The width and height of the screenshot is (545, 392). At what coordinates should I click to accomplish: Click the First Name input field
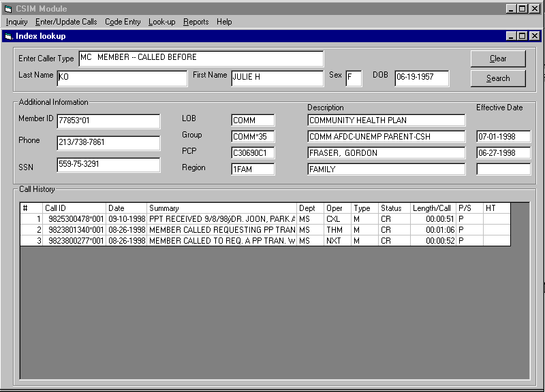pos(277,78)
